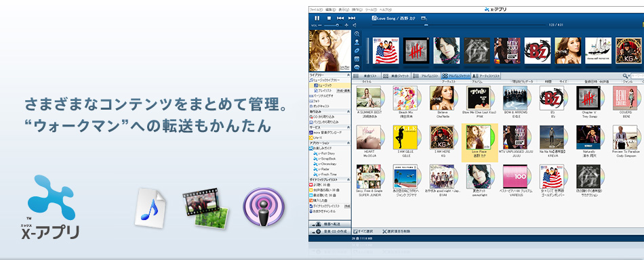
Task: Click the speech bubble icon beside the album art
Action: (357, 67)
